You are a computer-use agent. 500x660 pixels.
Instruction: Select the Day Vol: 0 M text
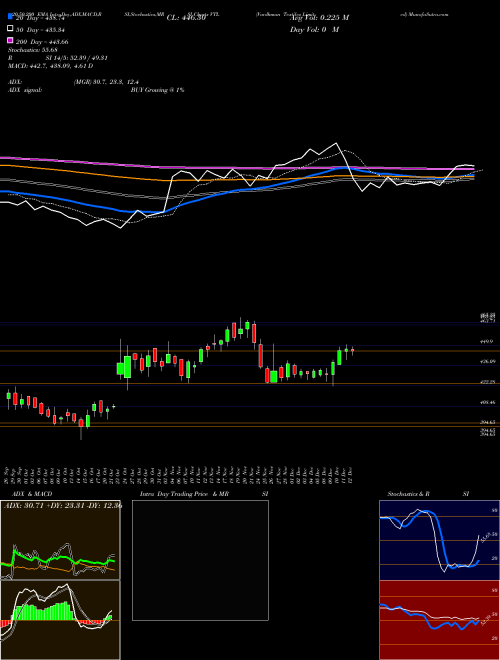coord(314,29)
